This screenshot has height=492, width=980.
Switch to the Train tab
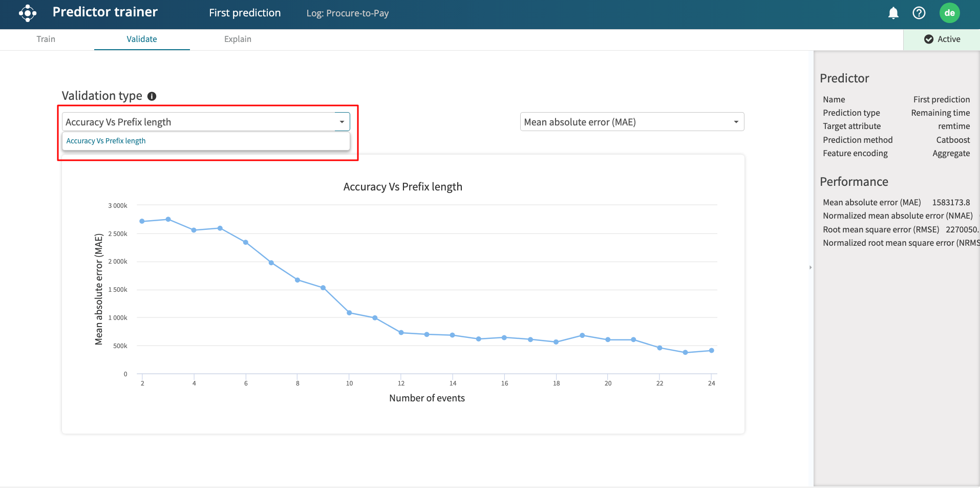coord(46,39)
